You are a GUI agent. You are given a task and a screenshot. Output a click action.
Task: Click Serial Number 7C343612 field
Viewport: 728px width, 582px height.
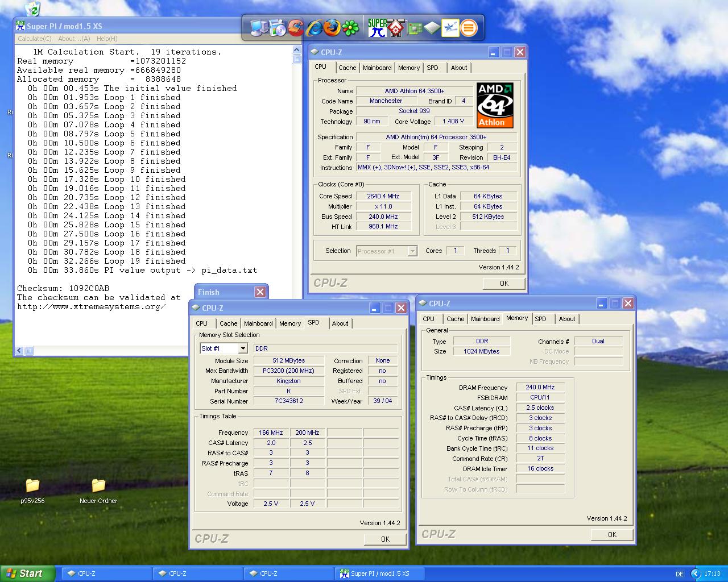pos(288,401)
